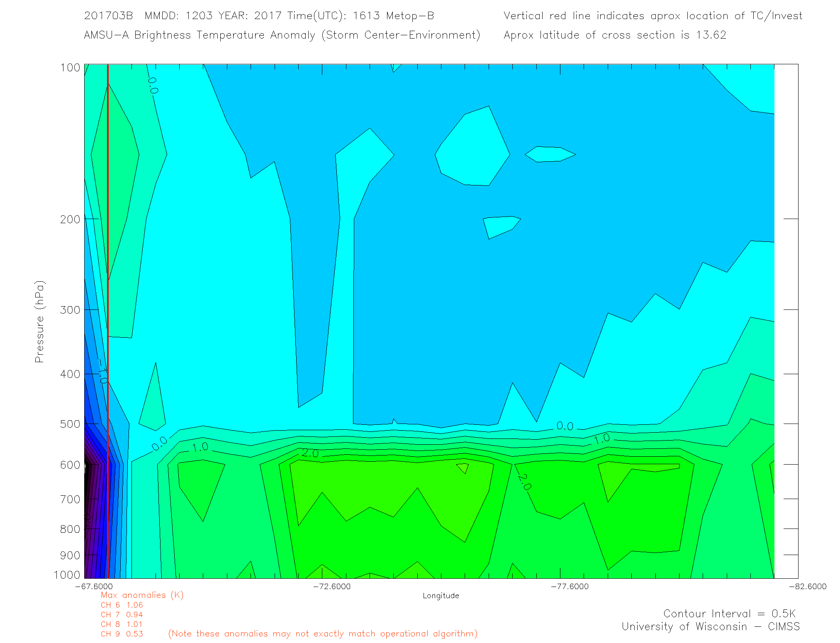
Task: Click the vertical red storm-center line
Action: 108,290
